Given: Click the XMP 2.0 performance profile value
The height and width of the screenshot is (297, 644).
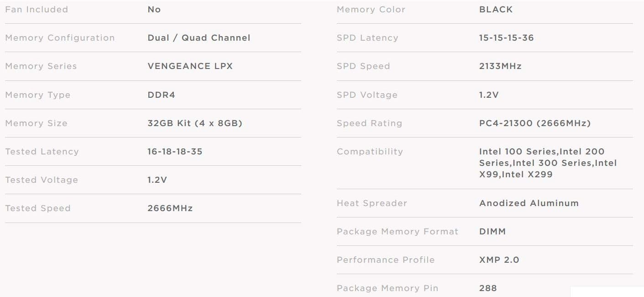Looking at the screenshot, I should [499, 260].
